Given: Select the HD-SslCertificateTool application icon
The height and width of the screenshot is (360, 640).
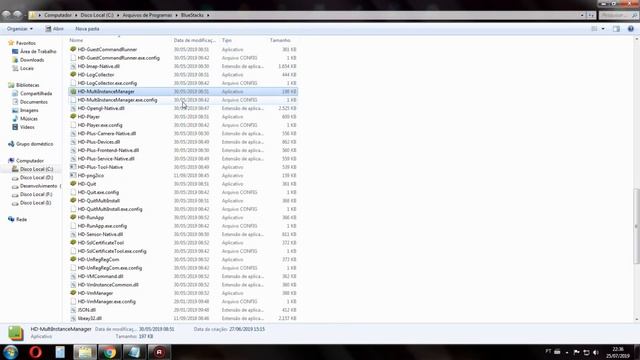Looking at the screenshot, I should coord(73,242).
